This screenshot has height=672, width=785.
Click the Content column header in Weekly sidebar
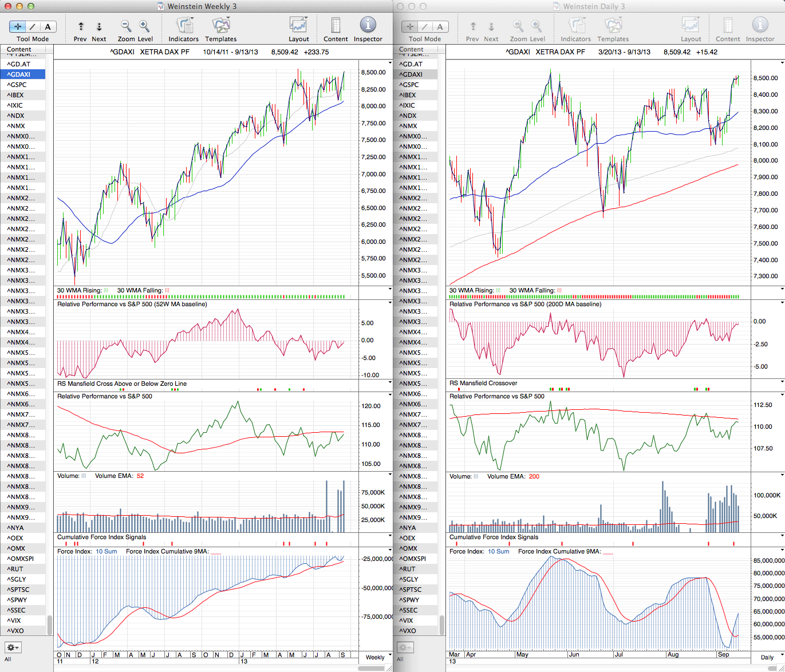(19, 50)
